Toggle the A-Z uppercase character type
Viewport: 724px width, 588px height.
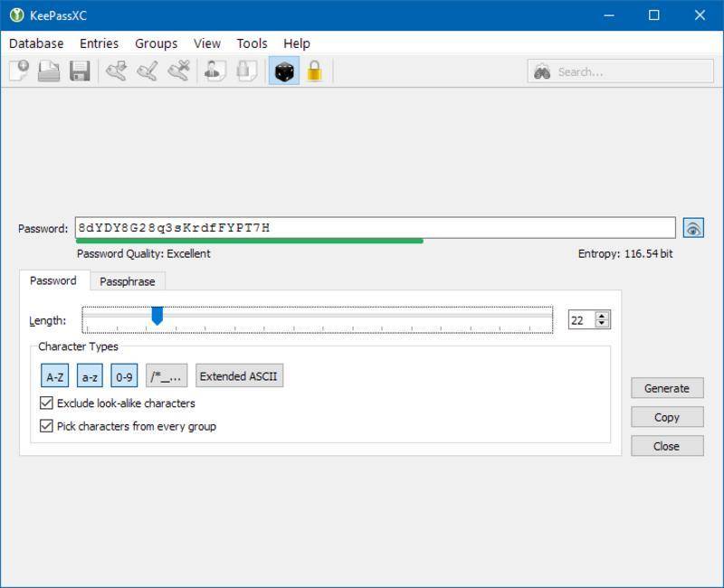pos(55,376)
